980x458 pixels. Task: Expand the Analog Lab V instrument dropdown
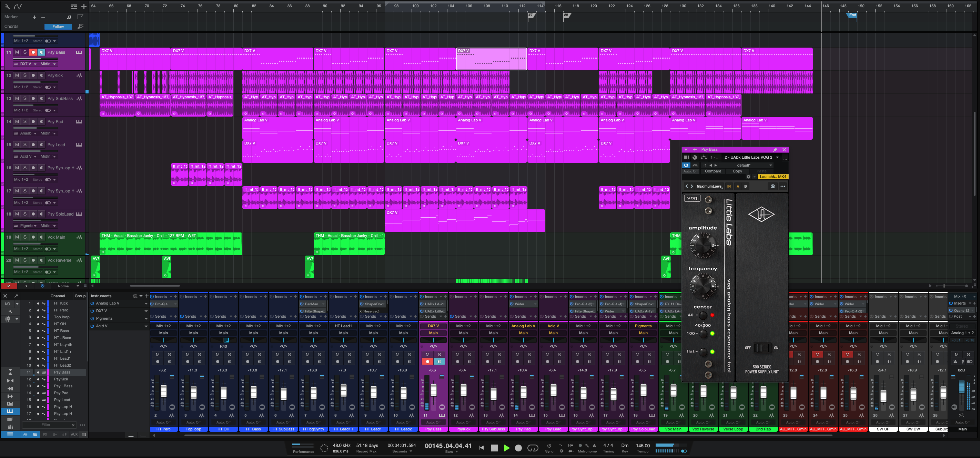(x=146, y=303)
